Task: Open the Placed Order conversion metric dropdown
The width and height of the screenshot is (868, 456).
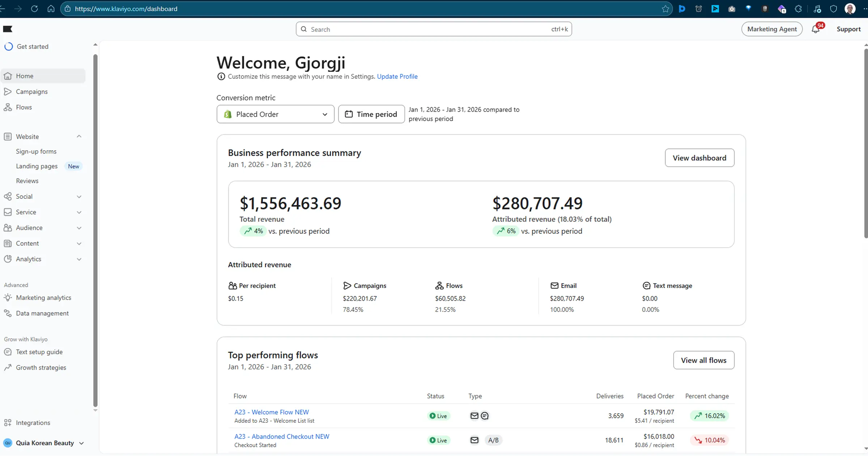Action: coord(275,114)
